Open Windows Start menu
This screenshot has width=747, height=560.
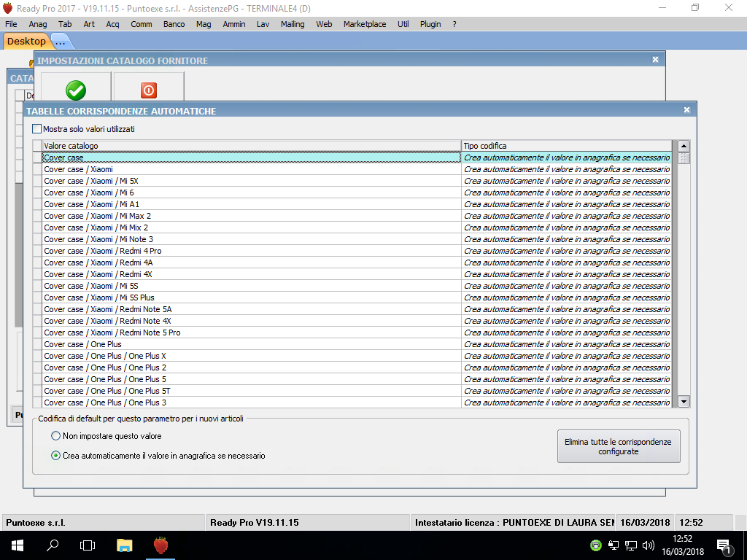tap(18, 545)
